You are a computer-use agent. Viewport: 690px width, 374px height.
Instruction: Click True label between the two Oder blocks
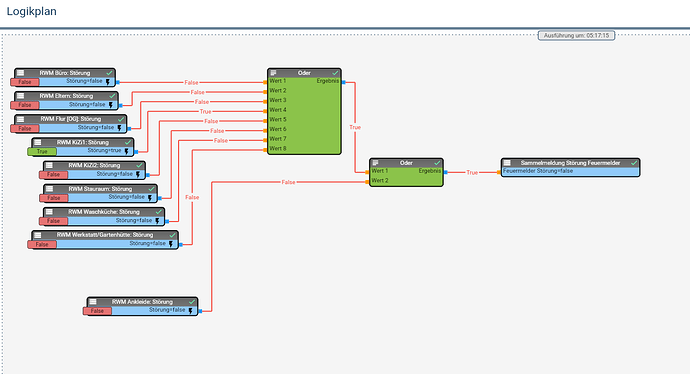pos(355,127)
